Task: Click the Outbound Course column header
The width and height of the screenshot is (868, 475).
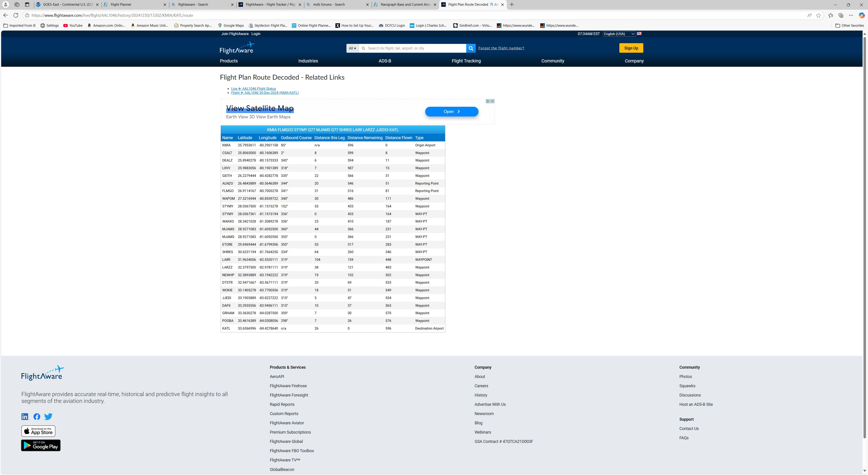Action: [296, 138]
